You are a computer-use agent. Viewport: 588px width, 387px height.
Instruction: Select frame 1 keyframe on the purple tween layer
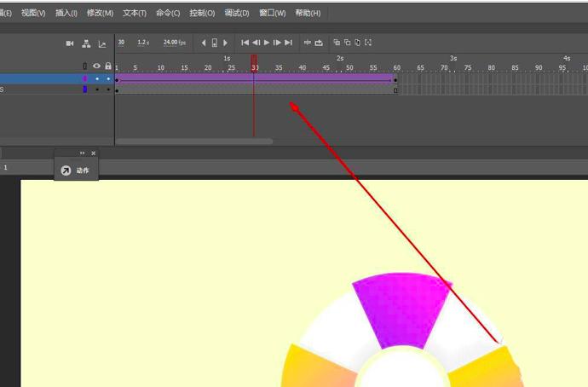[117, 80]
